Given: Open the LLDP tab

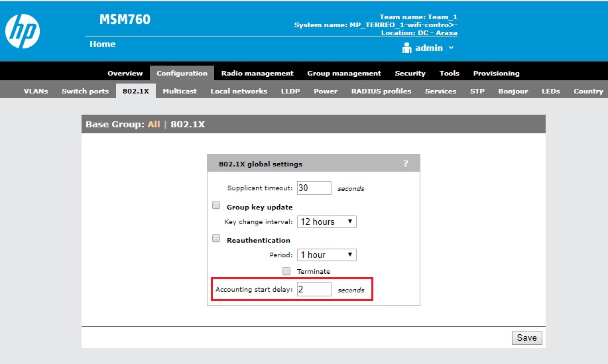Looking at the screenshot, I should point(290,91).
